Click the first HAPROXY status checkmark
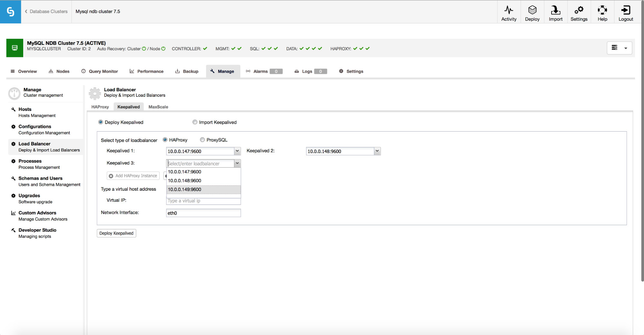 pos(355,49)
